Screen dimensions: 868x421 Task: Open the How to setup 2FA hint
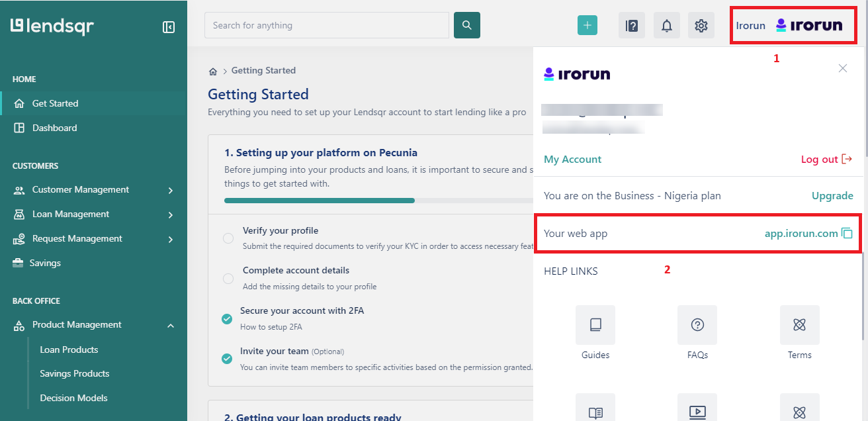click(271, 326)
